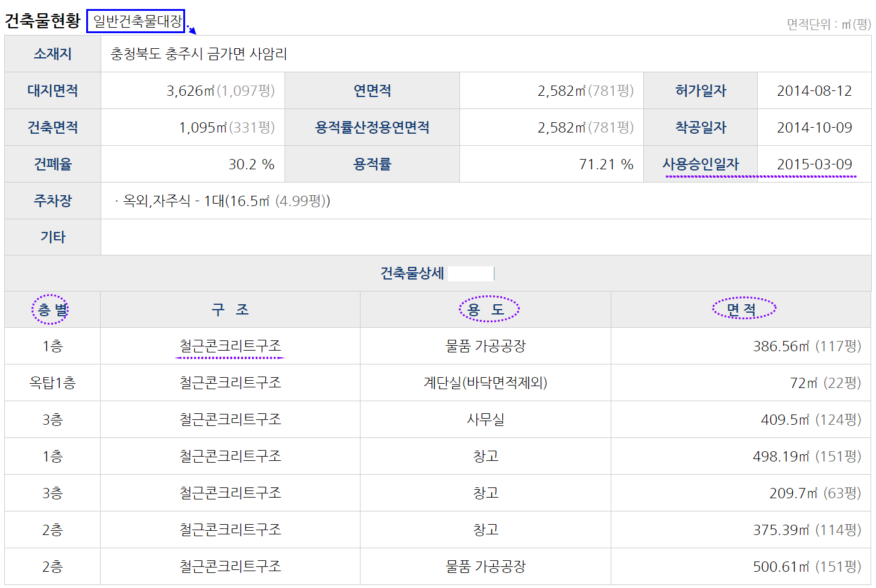The width and height of the screenshot is (876, 588).
Task: Select 창고 in the 498.19㎡ row
Action: 485,456
